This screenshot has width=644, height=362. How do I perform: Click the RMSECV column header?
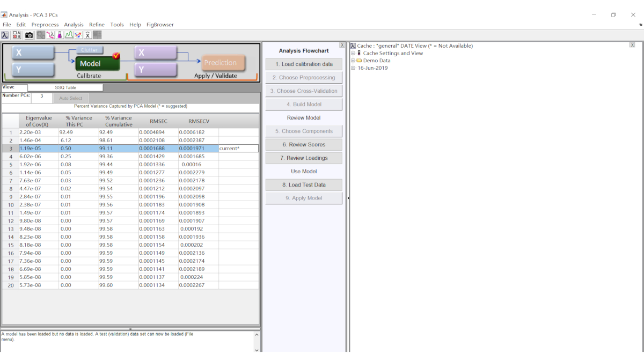coord(199,121)
